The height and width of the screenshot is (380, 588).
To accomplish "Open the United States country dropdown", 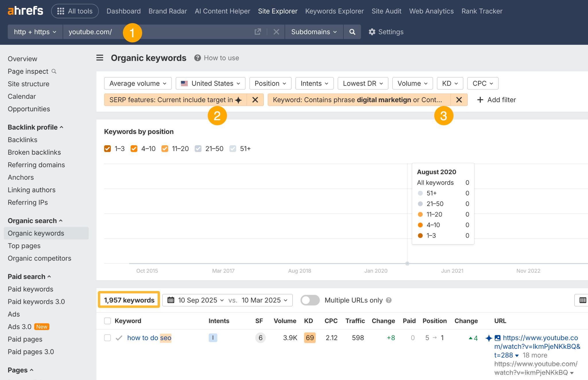I will [x=210, y=83].
